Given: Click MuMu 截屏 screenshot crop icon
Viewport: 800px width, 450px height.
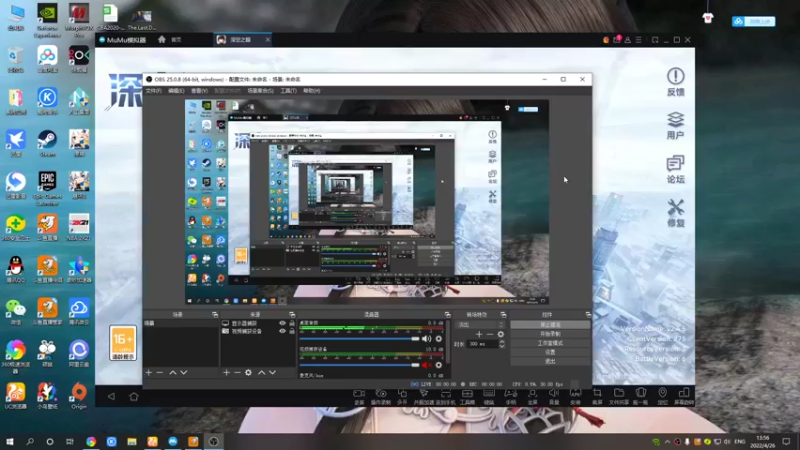Looking at the screenshot, I should tap(597, 396).
